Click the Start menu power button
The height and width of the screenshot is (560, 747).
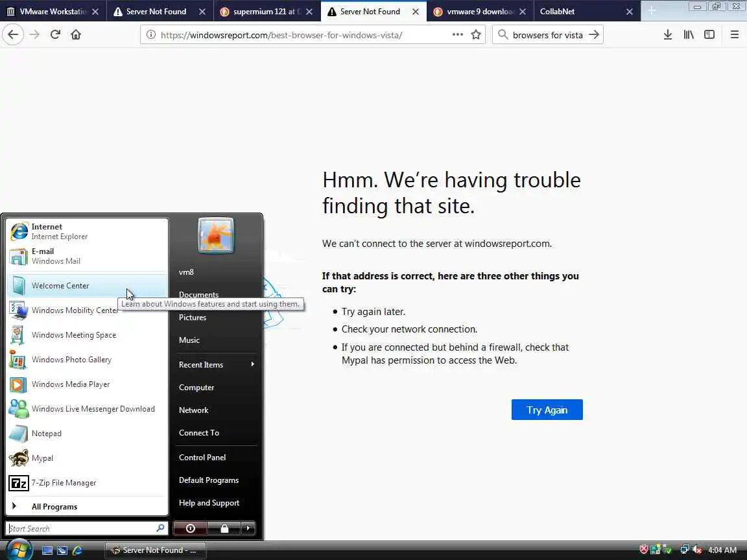190,528
